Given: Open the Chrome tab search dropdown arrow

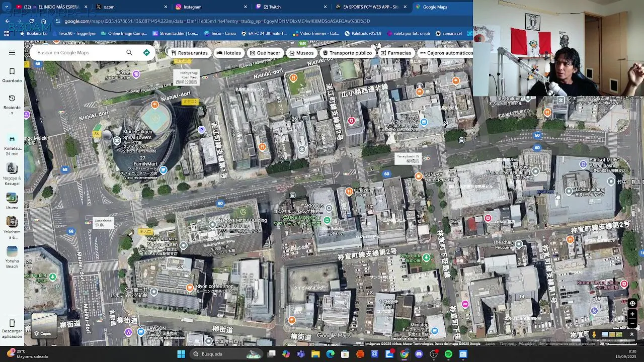Looking at the screenshot, I should [x=6, y=7].
